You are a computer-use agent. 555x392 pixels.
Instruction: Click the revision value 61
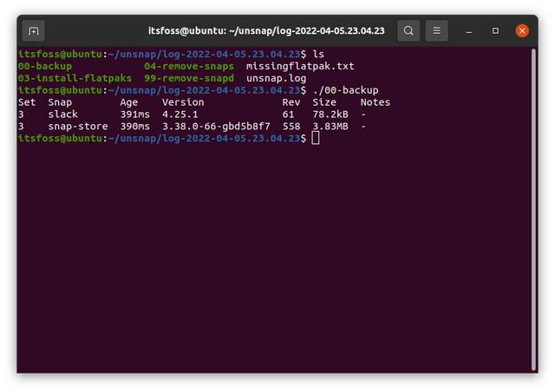288,114
